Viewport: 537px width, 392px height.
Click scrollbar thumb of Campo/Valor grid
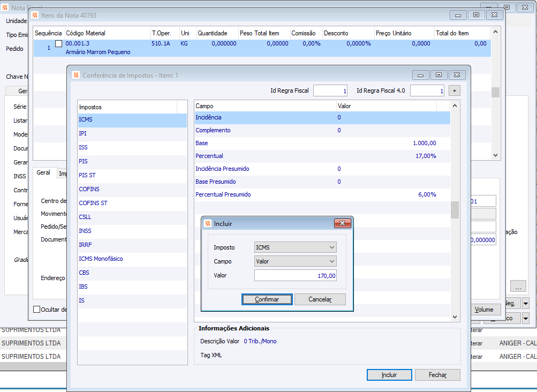coord(455,210)
